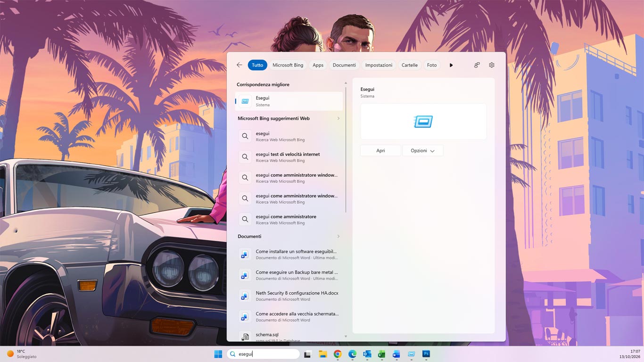Open Photoshop from the taskbar
This screenshot has height=362, width=644.
coord(426,354)
